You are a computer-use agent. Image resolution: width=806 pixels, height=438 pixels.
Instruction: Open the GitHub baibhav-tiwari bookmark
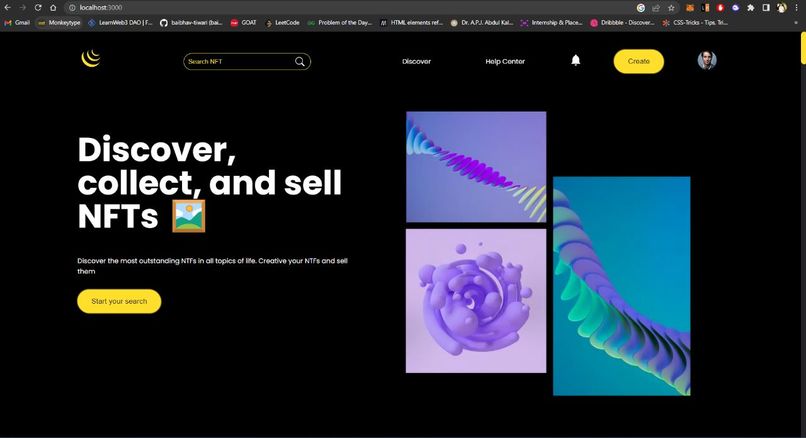(x=191, y=23)
